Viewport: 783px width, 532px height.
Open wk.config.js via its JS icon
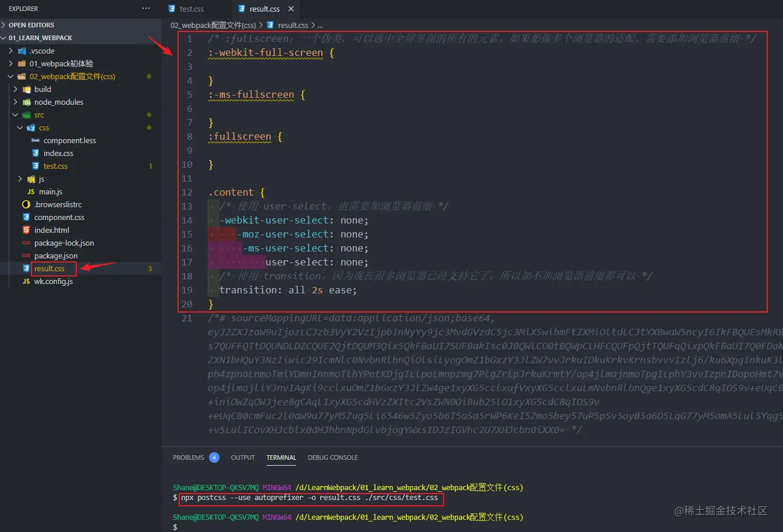tap(26, 281)
